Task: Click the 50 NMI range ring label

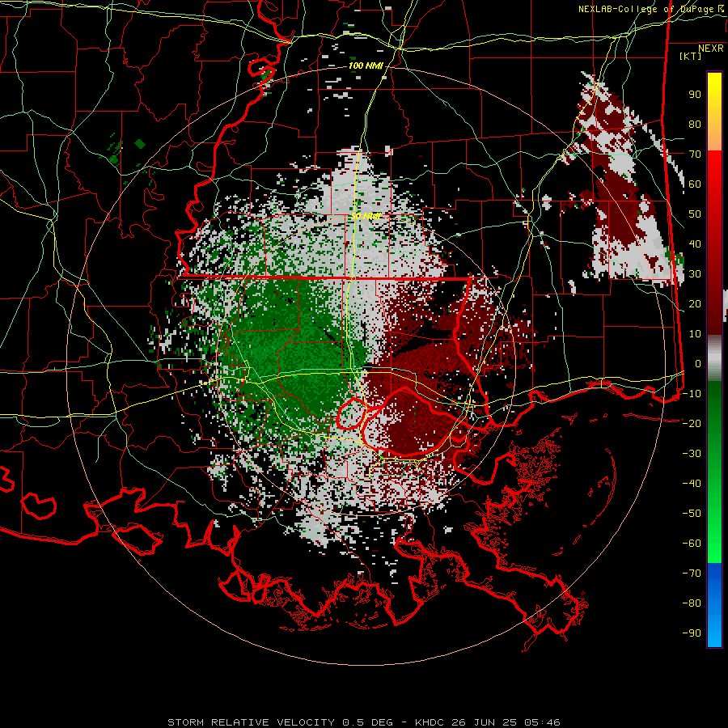Action: click(x=366, y=216)
